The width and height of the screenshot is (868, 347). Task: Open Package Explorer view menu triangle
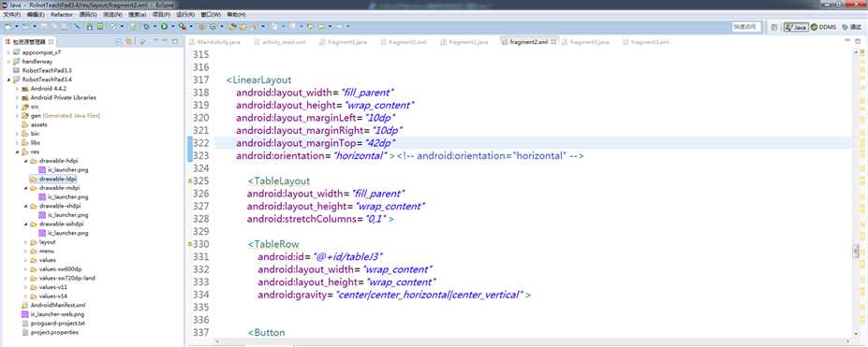(155, 41)
